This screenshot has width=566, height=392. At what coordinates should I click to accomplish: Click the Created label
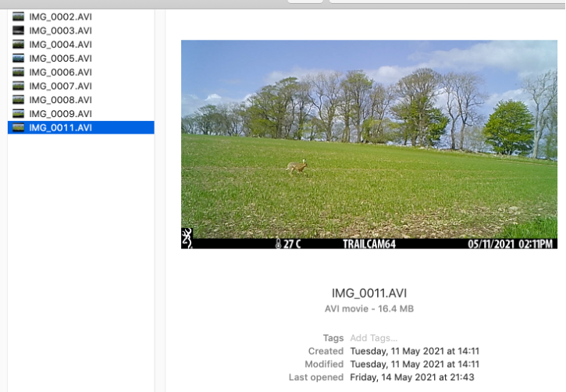326,351
